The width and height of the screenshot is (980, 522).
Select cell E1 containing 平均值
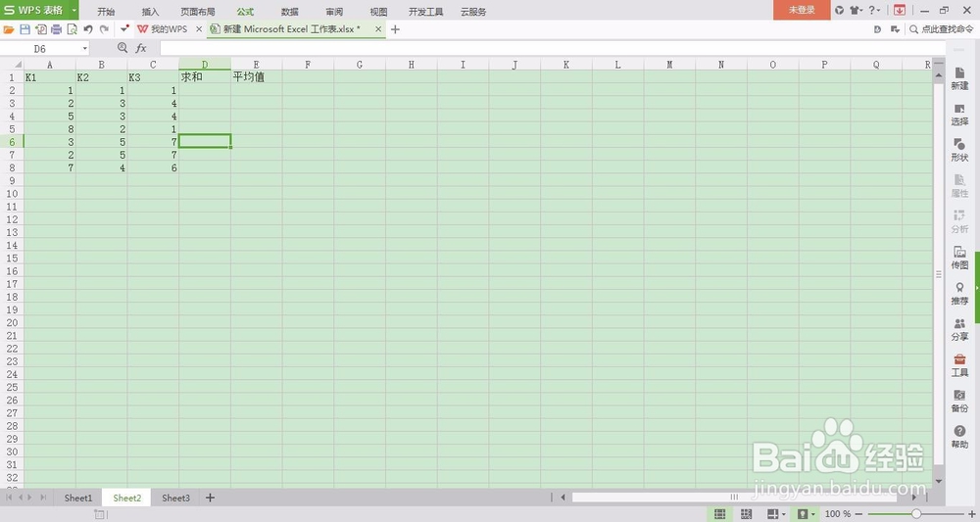pyautogui.click(x=256, y=76)
